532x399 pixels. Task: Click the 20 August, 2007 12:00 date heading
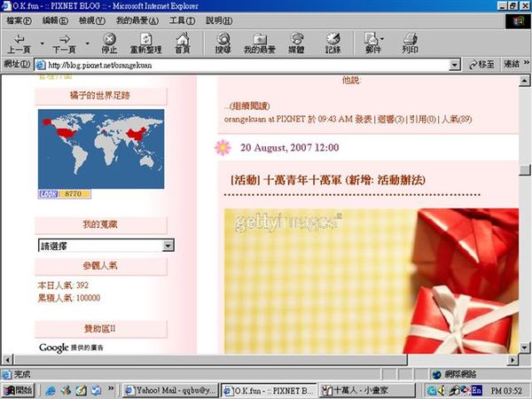click(x=289, y=147)
